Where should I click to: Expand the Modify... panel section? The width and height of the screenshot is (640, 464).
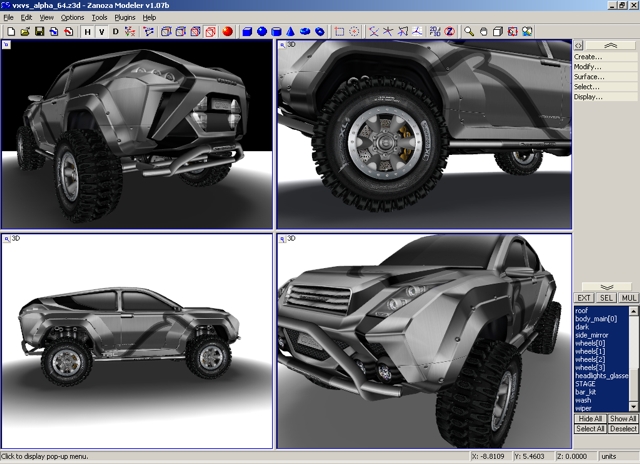(588, 67)
